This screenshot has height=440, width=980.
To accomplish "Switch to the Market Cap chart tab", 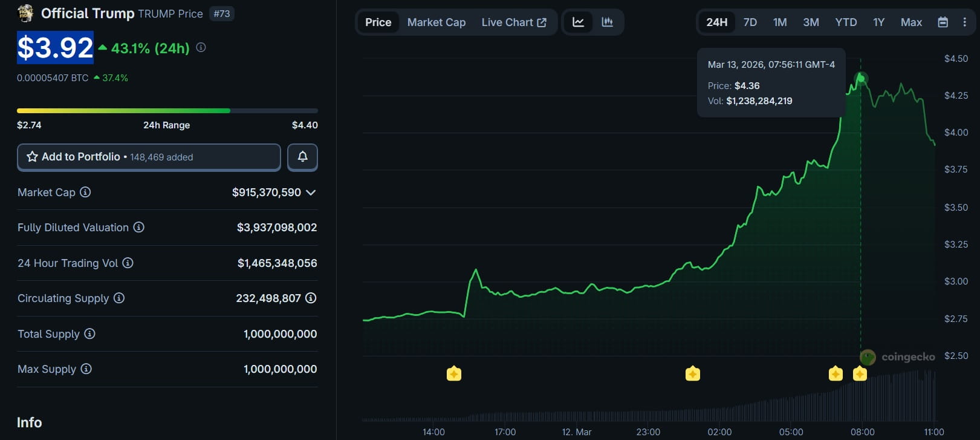I will (436, 22).
